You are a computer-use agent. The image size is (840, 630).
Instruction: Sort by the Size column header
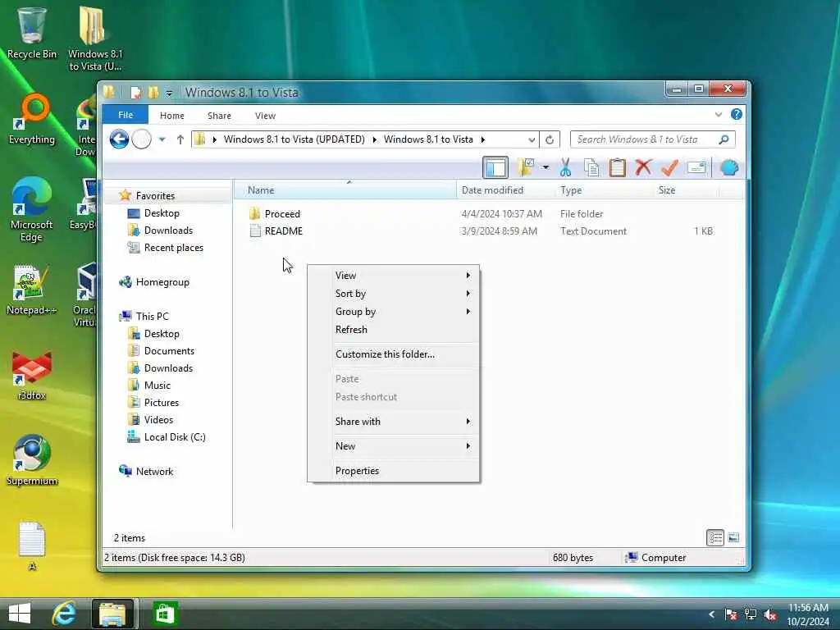click(686, 190)
